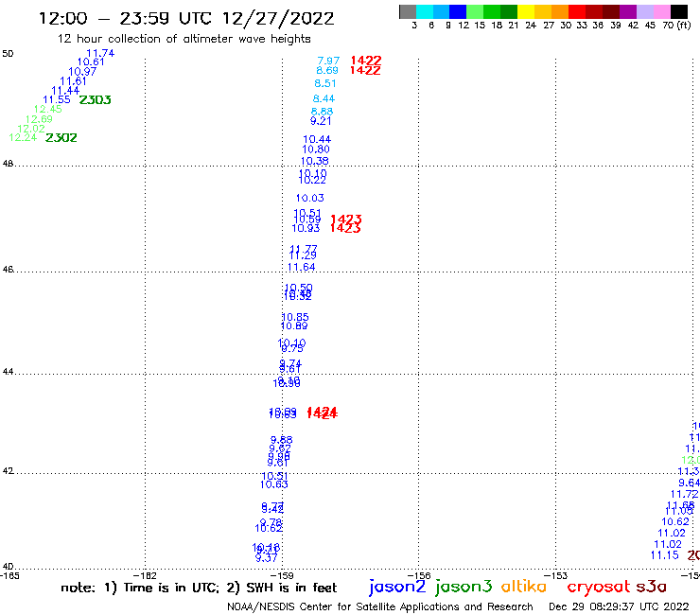
Task: Click the s3a legend label
Action: [652, 587]
